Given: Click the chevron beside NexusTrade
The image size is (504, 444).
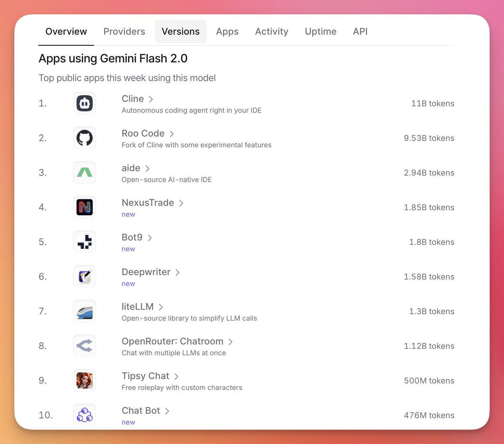Looking at the screenshot, I should click(x=181, y=203).
